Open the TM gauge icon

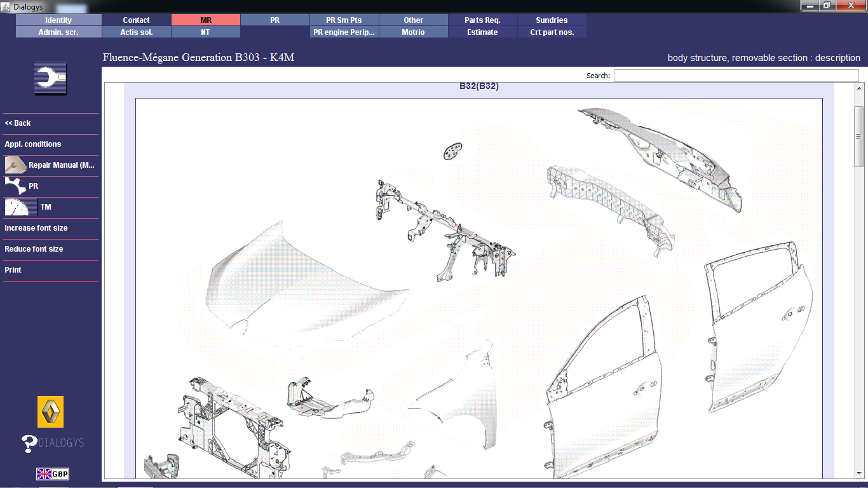tap(21, 207)
